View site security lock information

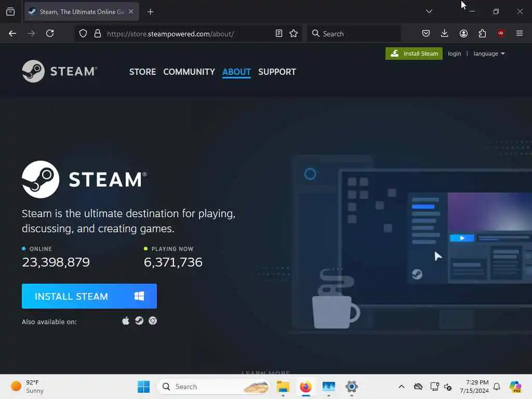98,34
